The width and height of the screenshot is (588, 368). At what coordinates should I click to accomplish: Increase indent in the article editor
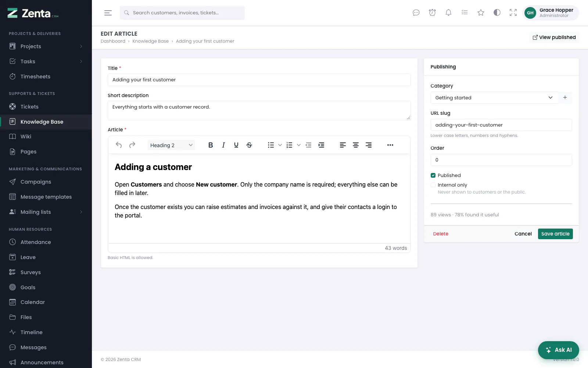321,145
